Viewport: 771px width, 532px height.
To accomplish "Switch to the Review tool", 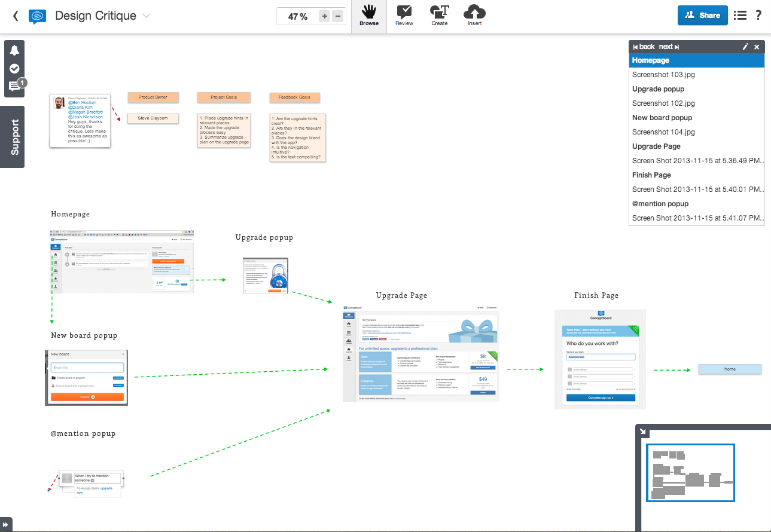I will tap(404, 16).
